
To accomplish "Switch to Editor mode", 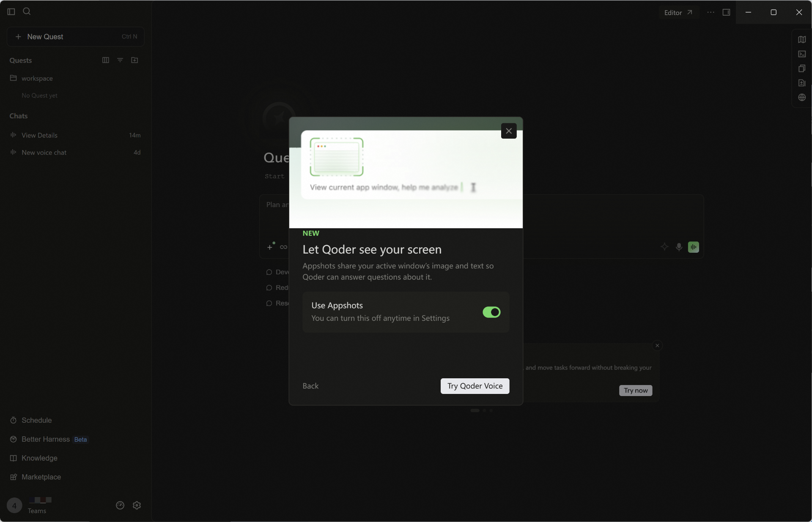I will (x=678, y=13).
